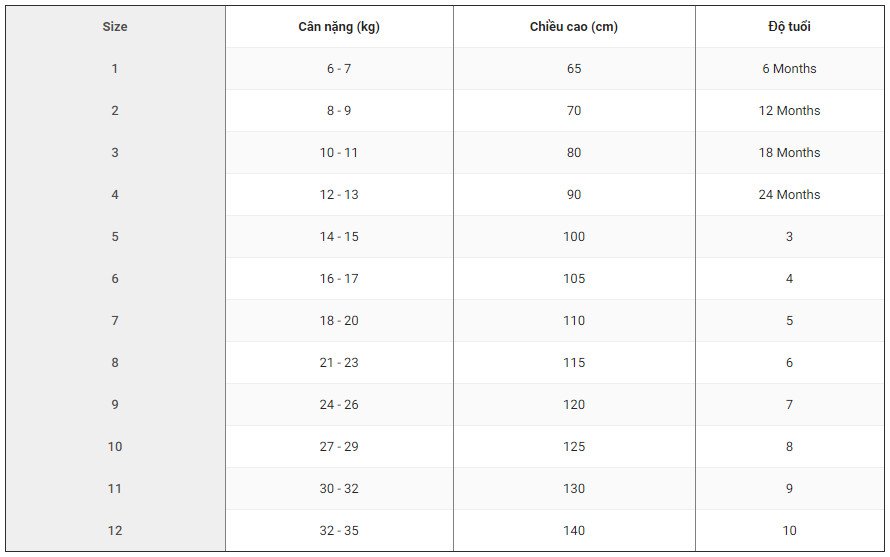890x557 pixels.
Task: Select the size 1 row label
Action: tap(115, 69)
